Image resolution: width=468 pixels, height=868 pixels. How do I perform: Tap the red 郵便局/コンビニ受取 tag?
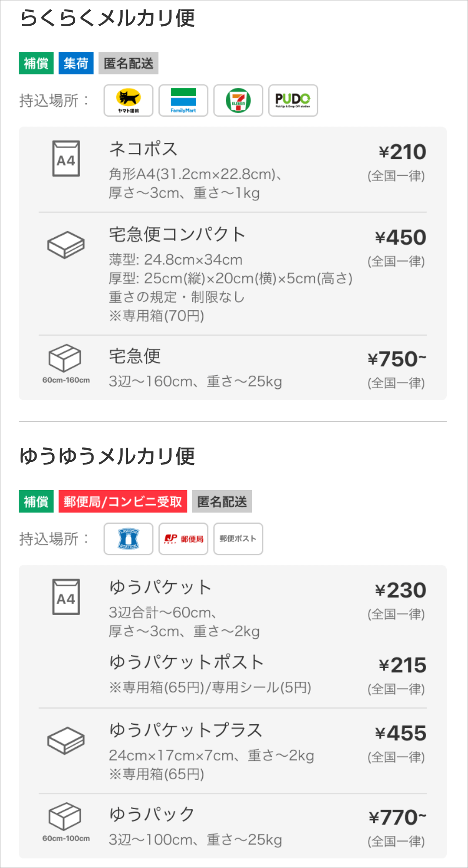[x=123, y=501]
